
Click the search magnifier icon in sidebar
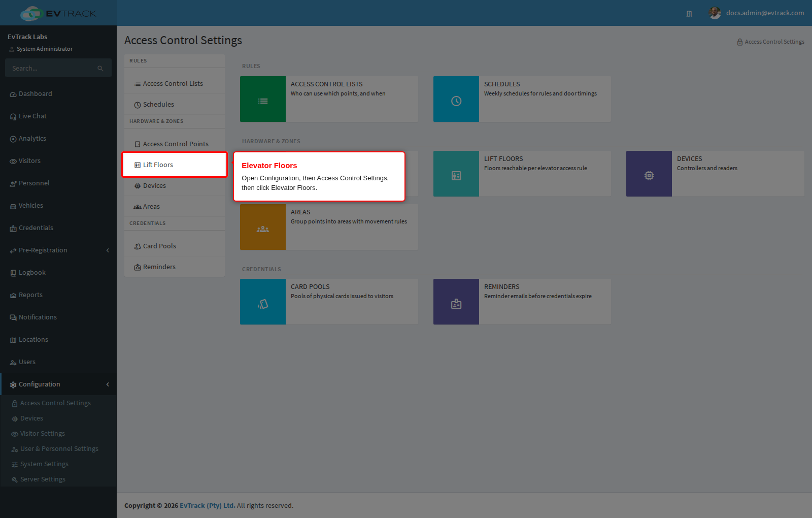pos(100,68)
